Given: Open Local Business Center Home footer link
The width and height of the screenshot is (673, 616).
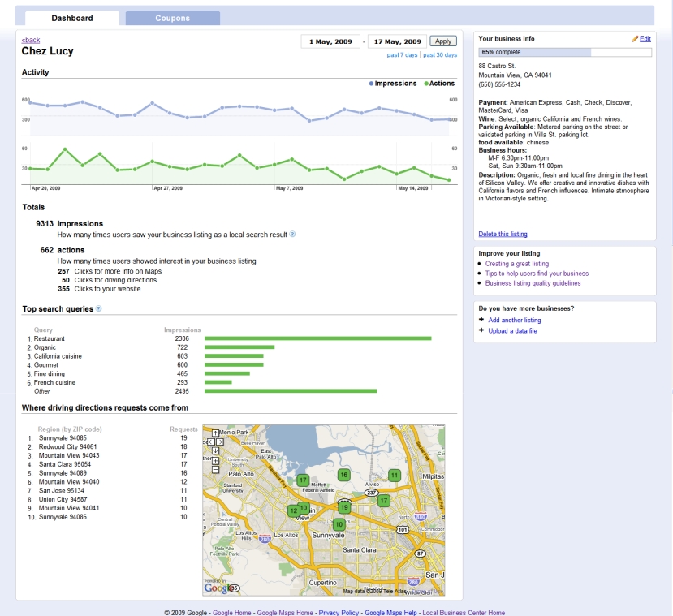Looking at the screenshot, I should click(464, 613).
